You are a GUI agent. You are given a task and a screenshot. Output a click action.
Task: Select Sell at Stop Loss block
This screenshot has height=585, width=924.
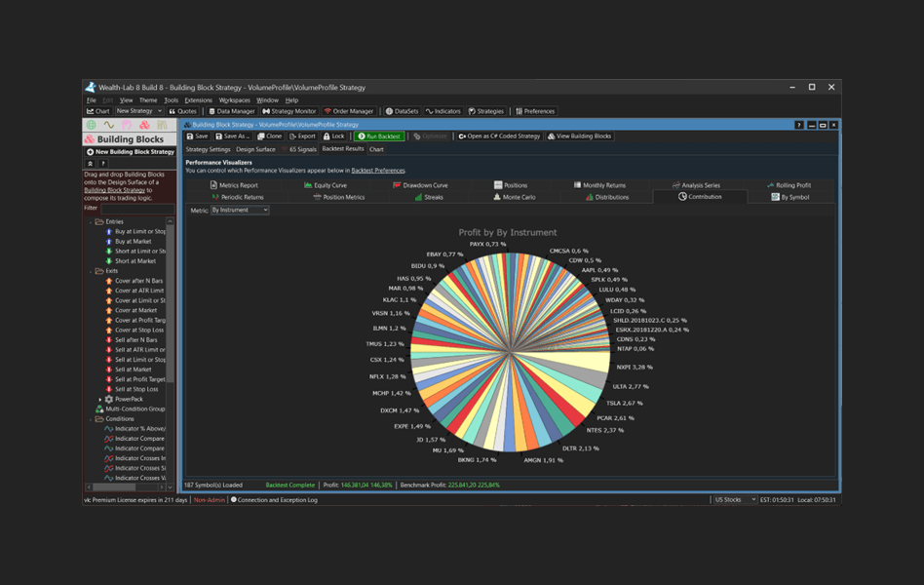(x=132, y=389)
